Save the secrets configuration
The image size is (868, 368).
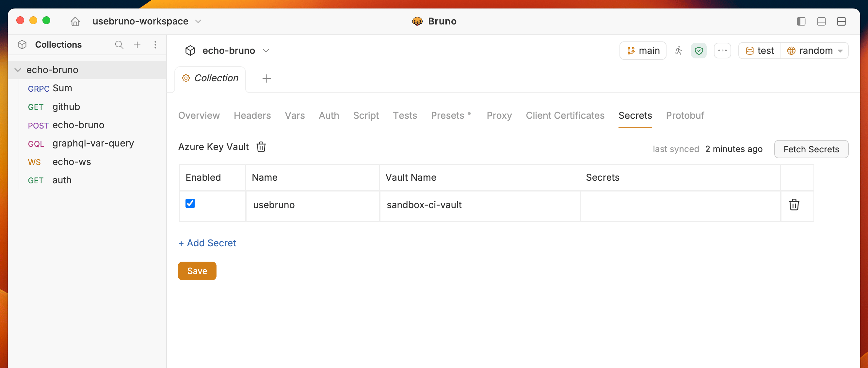coord(197,271)
